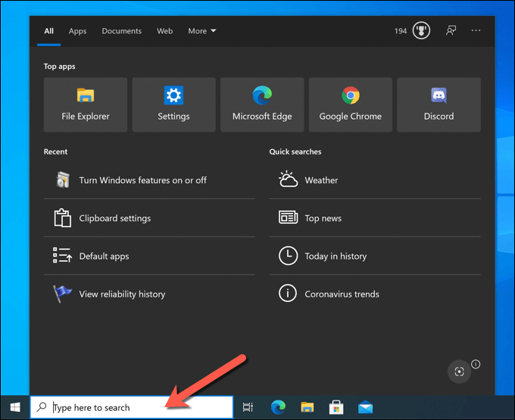The height and width of the screenshot is (420, 515).
Task: Launch Google Chrome from Top apps
Action: (350, 104)
